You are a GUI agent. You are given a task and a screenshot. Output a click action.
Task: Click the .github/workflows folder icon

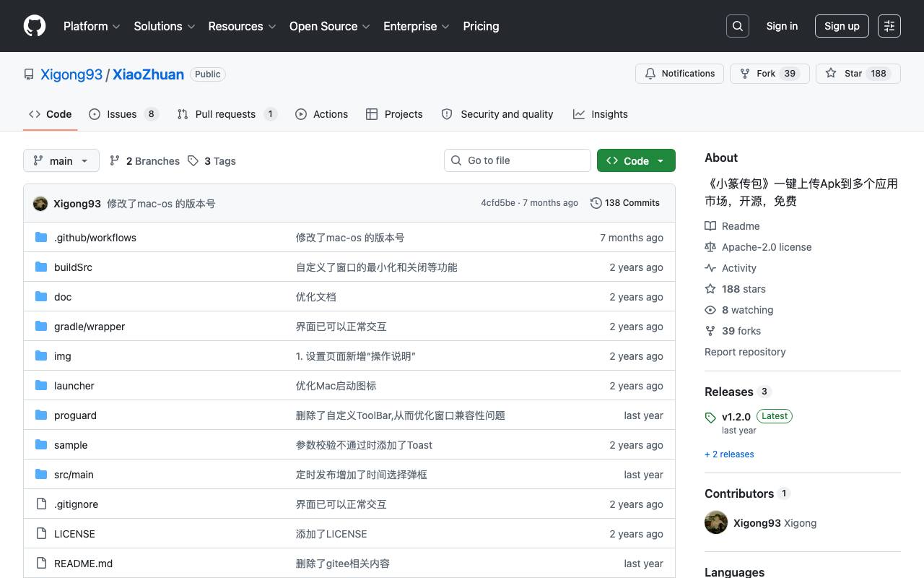pos(41,237)
